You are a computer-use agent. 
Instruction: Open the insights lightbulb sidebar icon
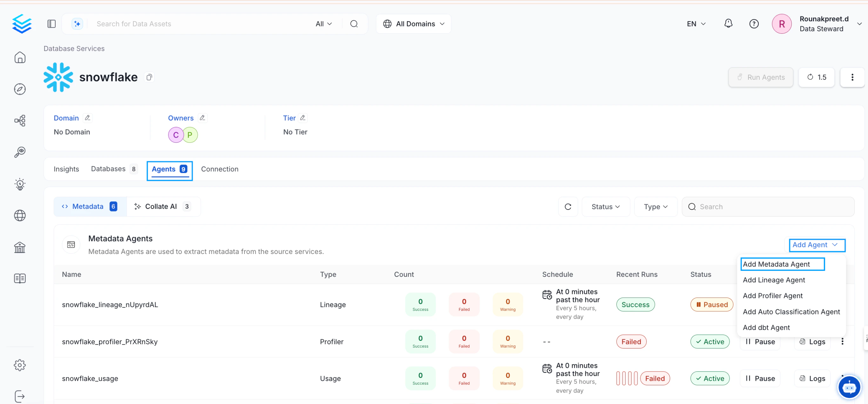click(x=20, y=184)
